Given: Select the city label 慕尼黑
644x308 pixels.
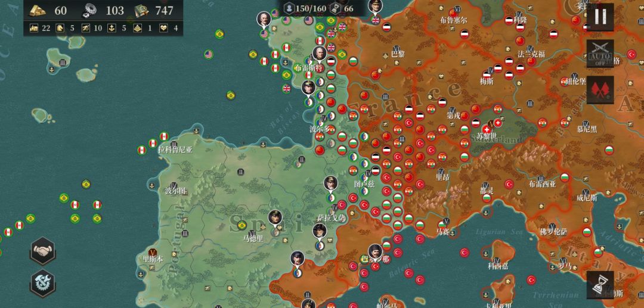Looking at the screenshot, I should [587, 129].
